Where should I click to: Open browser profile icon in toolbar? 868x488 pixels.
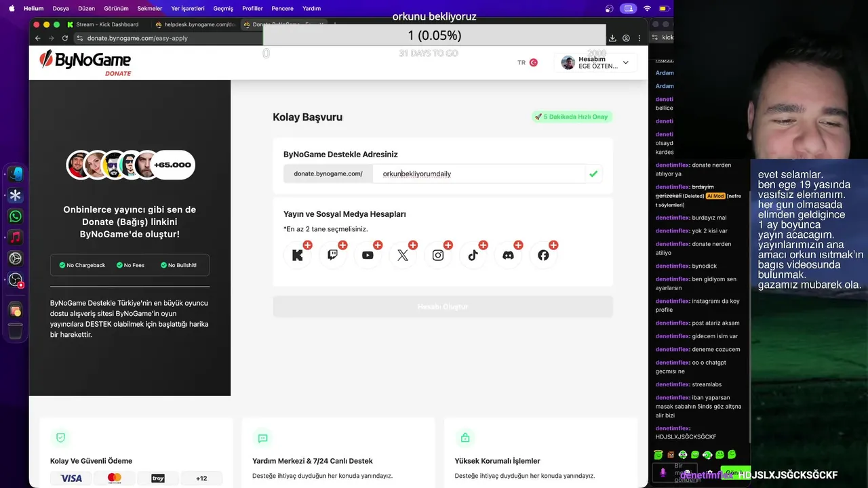[626, 38]
